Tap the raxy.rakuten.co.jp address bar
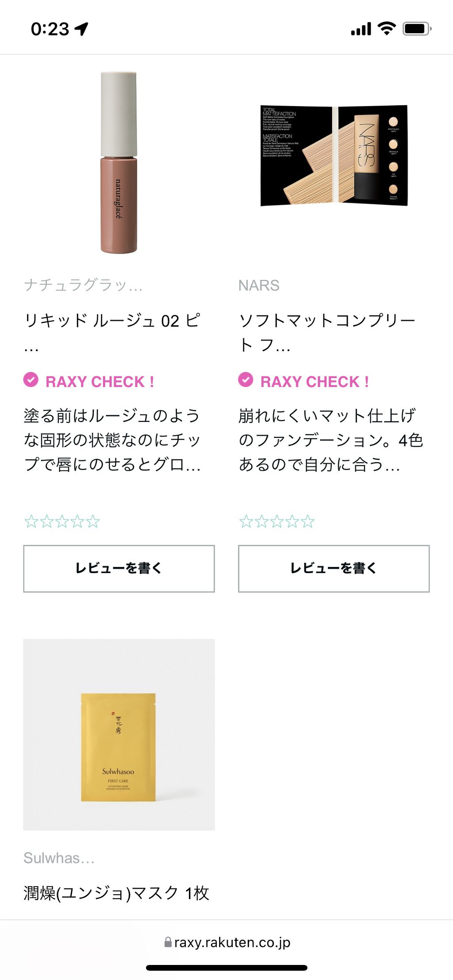The height and width of the screenshot is (980, 453). click(226, 942)
